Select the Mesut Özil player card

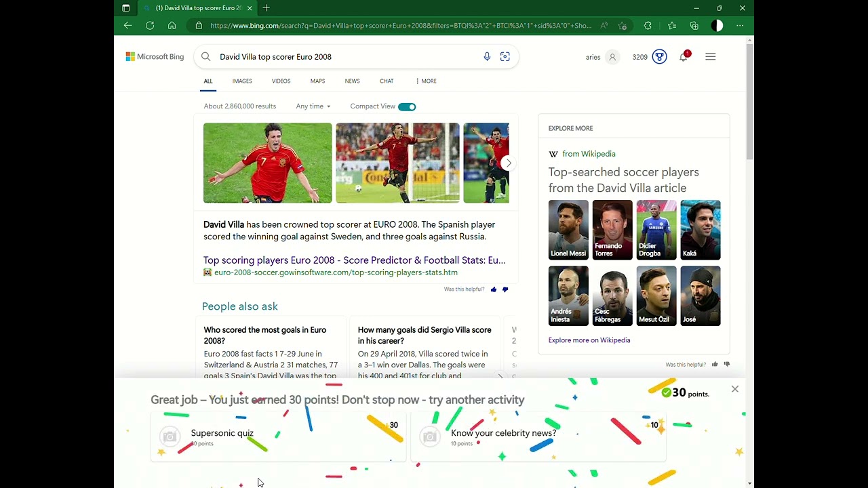(656, 296)
